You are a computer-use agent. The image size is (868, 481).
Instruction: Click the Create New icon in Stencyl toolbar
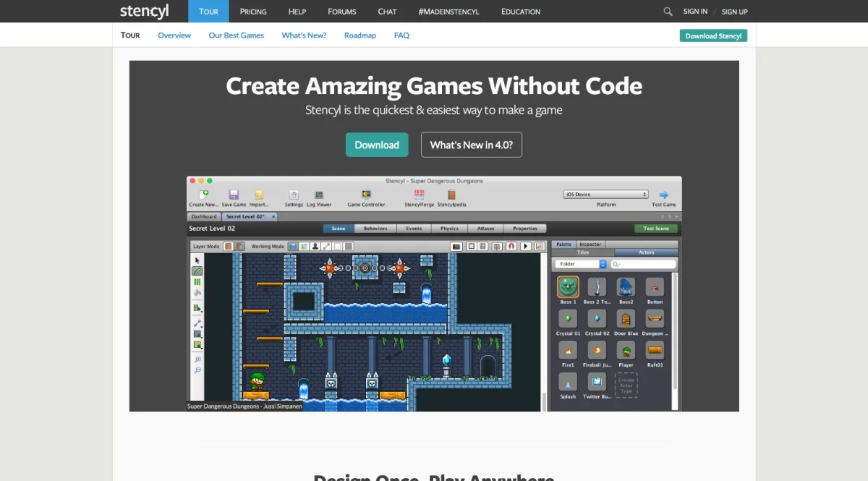pyautogui.click(x=203, y=195)
